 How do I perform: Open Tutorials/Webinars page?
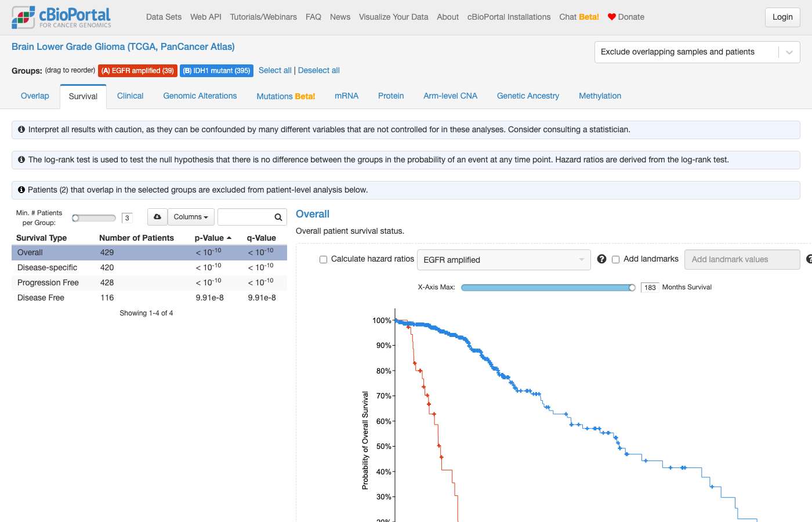263,17
